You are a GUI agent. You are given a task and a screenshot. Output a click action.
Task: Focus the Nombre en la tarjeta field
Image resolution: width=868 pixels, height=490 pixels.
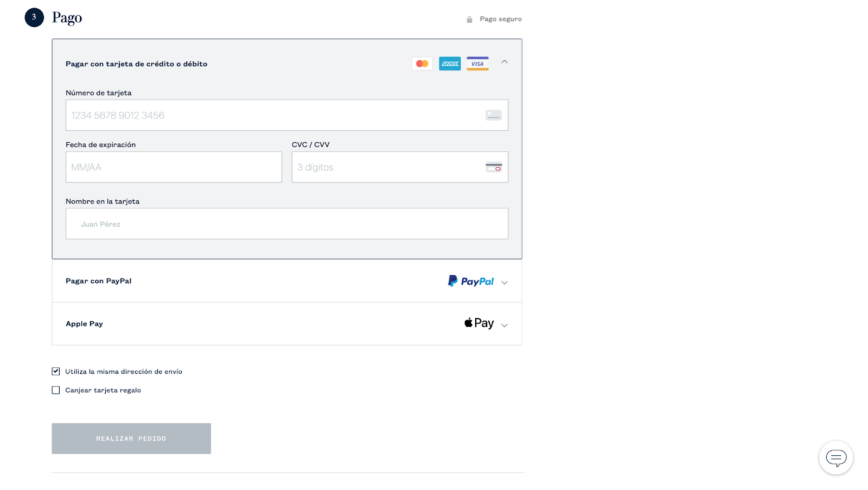pyautogui.click(x=287, y=224)
